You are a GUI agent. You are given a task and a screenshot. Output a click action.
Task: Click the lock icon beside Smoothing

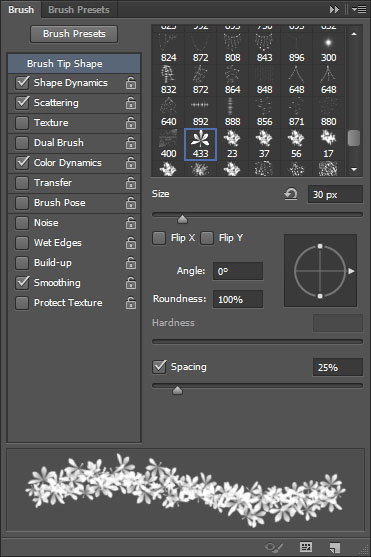[x=131, y=283]
